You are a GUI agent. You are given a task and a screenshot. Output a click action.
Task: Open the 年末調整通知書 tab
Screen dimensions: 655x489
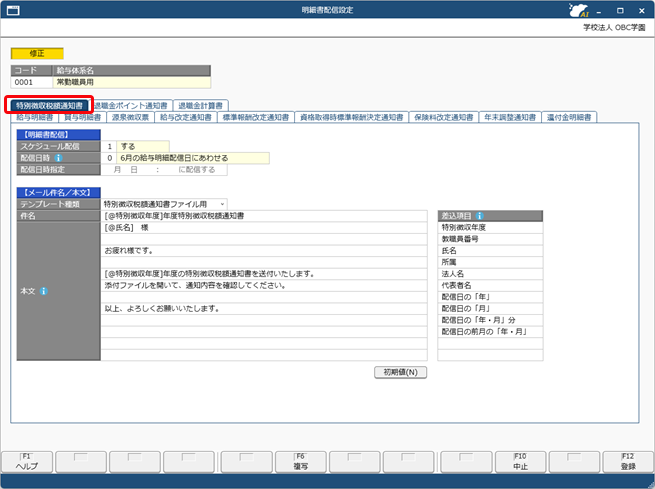(510, 117)
